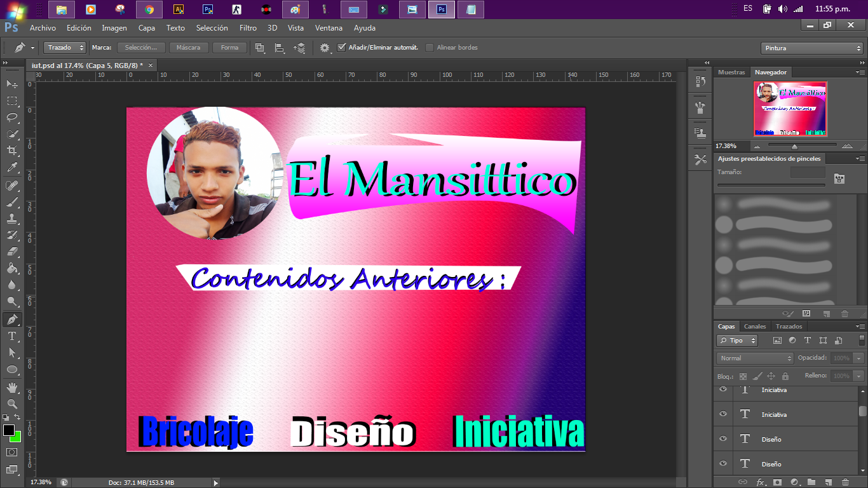Close the iut.psd document tab
This screenshot has width=868, height=488.
click(x=151, y=65)
